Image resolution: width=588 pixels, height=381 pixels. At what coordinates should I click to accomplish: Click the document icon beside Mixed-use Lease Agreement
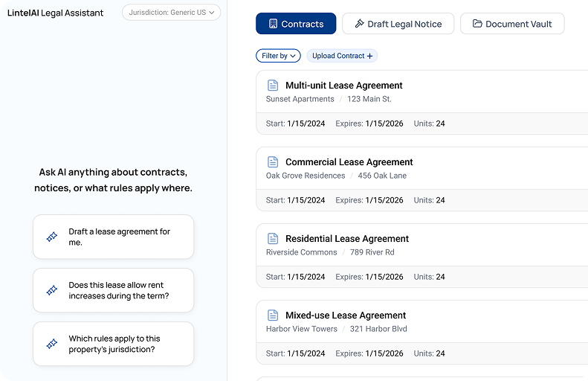(x=273, y=316)
